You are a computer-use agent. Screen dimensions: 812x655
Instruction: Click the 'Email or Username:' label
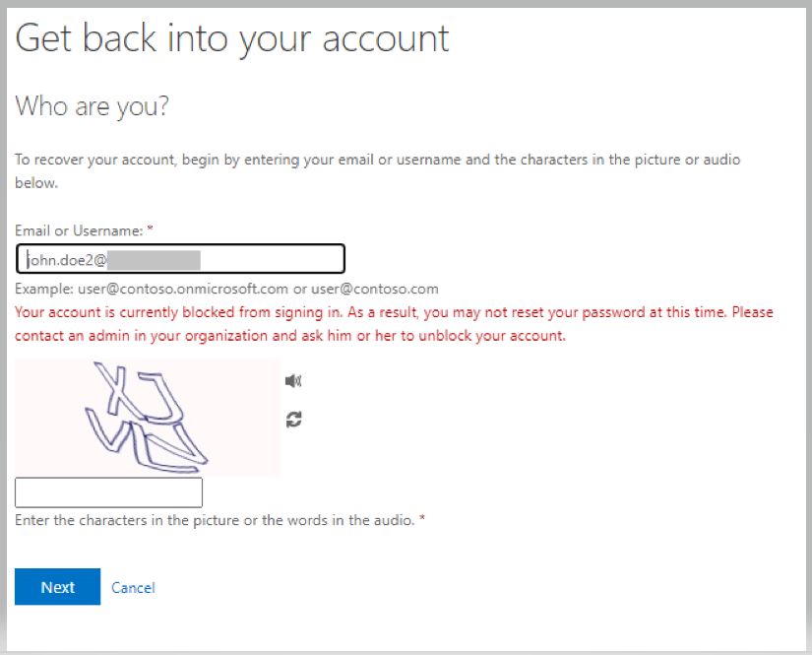pos(79,230)
